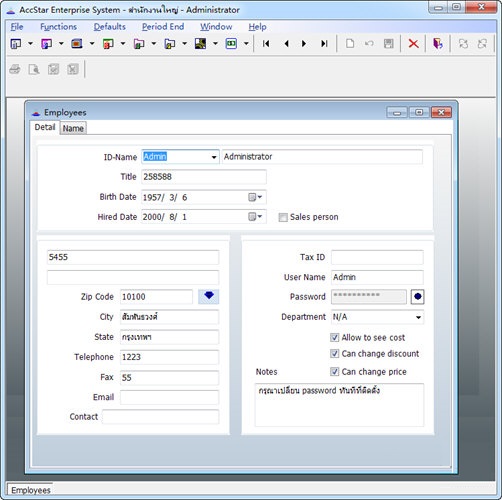Select the Employees taskbar button at bottom
The height and width of the screenshot is (500, 502).
(31, 490)
